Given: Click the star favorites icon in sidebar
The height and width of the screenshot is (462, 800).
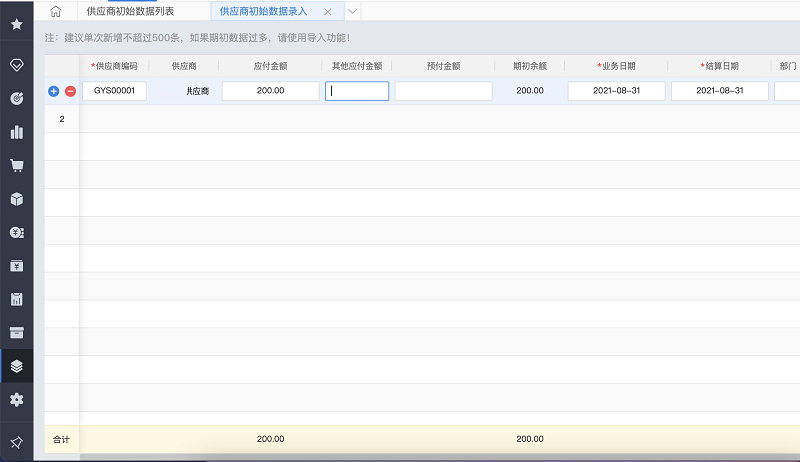Looking at the screenshot, I should [x=16, y=24].
